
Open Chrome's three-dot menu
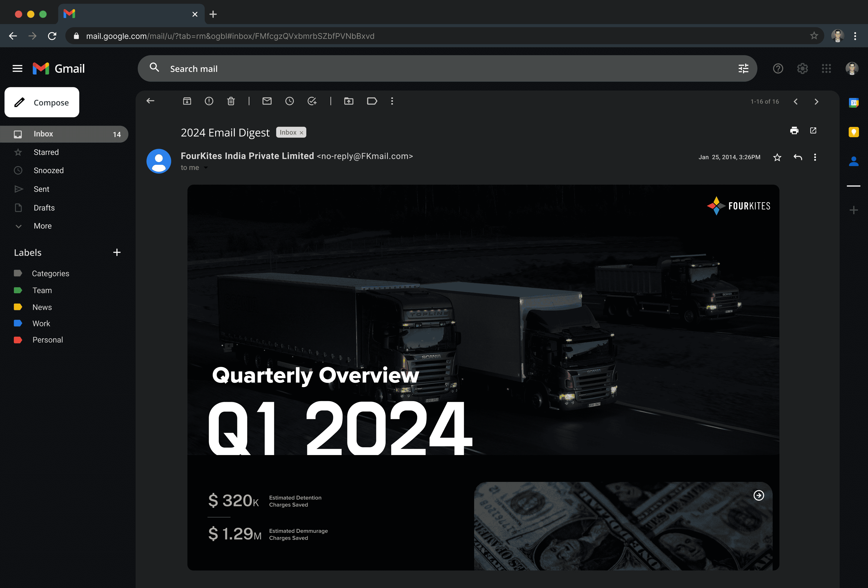point(855,36)
